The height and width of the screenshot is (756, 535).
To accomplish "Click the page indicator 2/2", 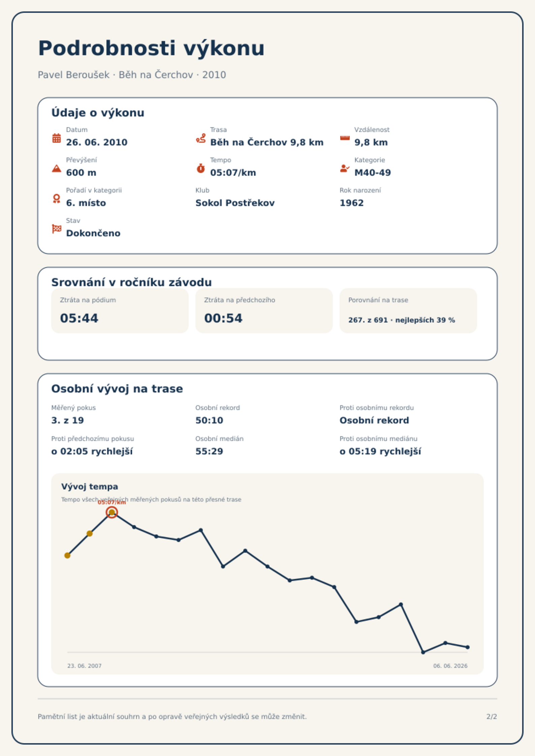I will point(492,717).
